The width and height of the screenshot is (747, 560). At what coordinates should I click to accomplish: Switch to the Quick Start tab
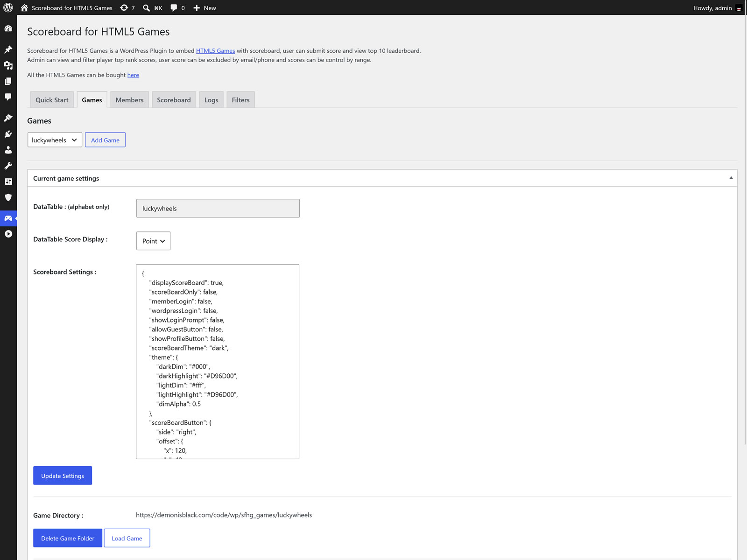(x=52, y=100)
